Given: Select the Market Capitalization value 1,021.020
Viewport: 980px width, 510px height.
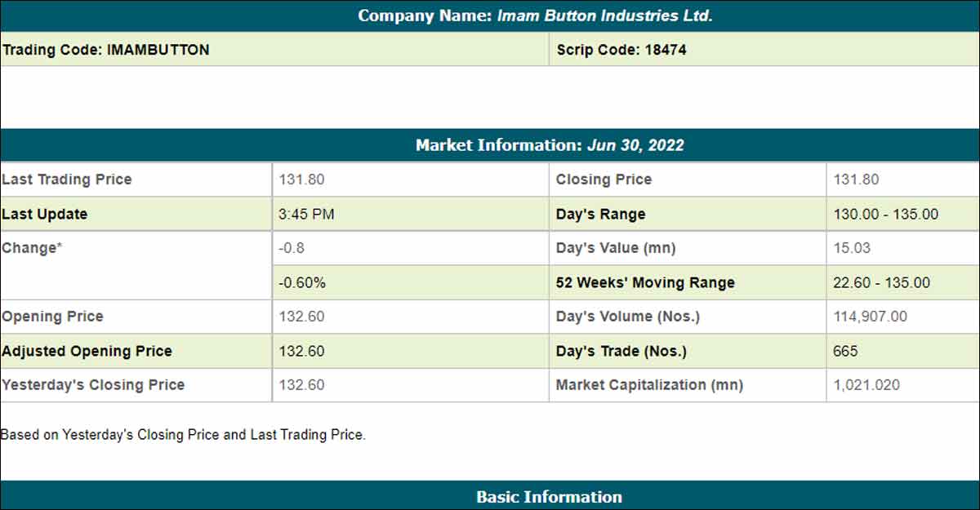Looking at the screenshot, I should pos(866,385).
